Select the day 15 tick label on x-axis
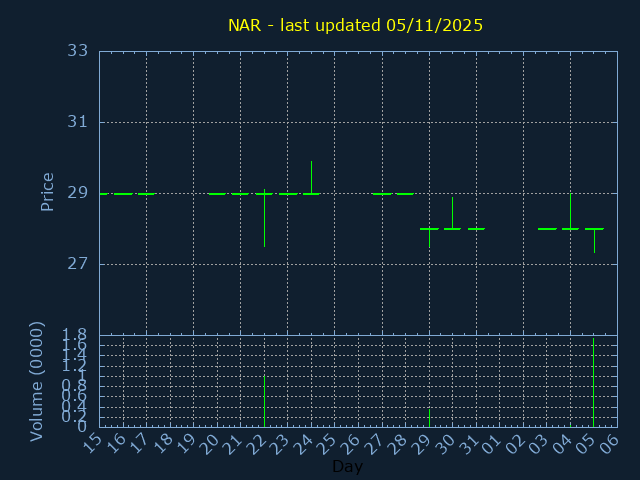 pyautogui.click(x=91, y=443)
